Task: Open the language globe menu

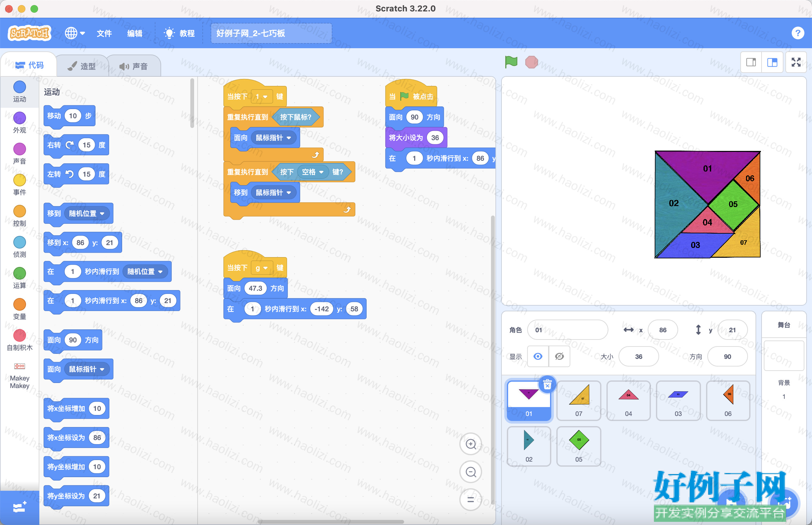Action: click(75, 33)
